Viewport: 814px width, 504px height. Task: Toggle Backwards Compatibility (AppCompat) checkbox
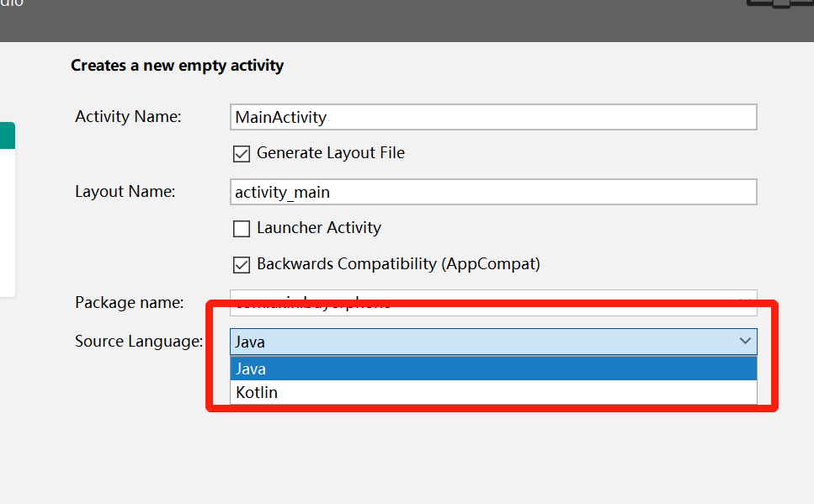[x=242, y=265]
